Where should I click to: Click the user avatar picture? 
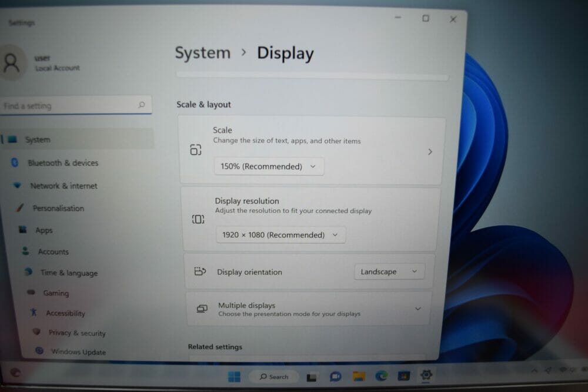pos(12,62)
